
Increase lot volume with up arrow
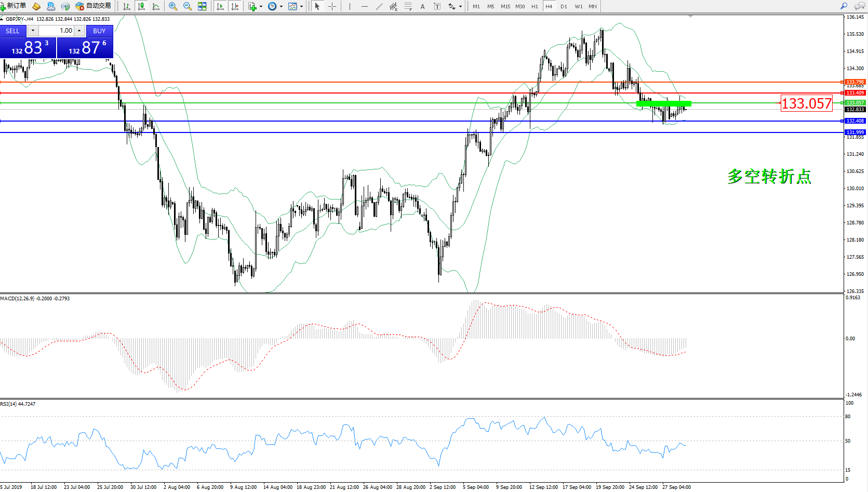point(79,31)
